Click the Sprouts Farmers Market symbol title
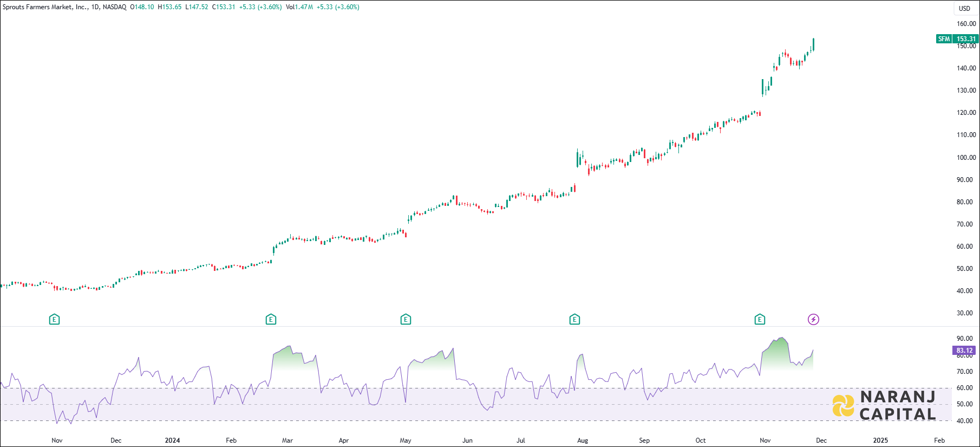This screenshot has width=980, height=447. pos(45,7)
